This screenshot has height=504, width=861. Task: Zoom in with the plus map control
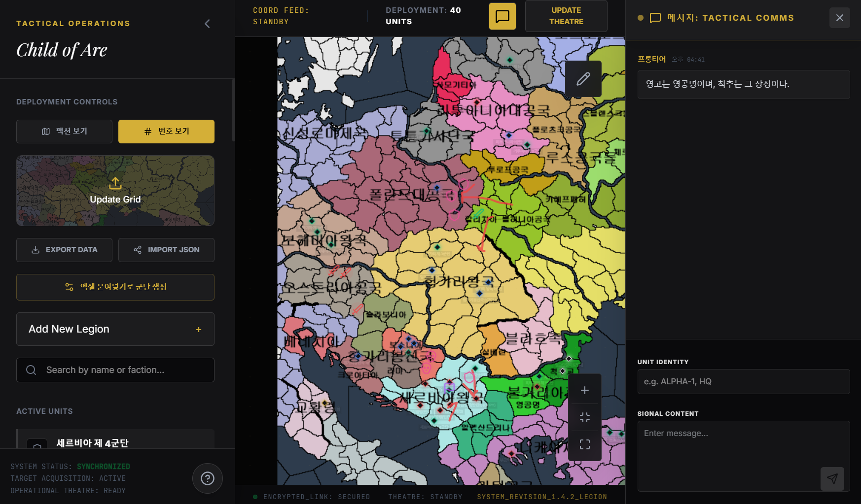[584, 390]
